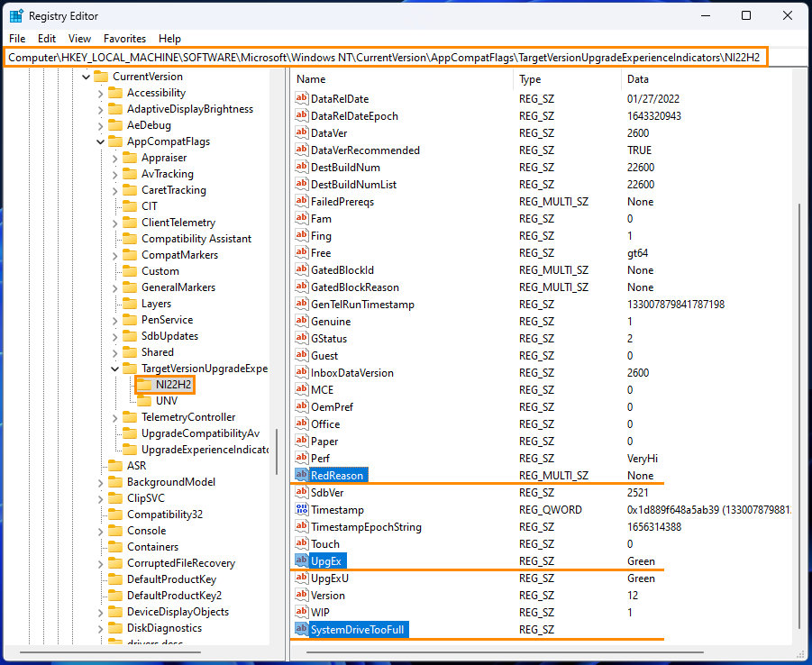Collapse the TargetVersionUpgradeExperienceIndicators node
Viewport: 812px width, 665px height.
pos(115,369)
